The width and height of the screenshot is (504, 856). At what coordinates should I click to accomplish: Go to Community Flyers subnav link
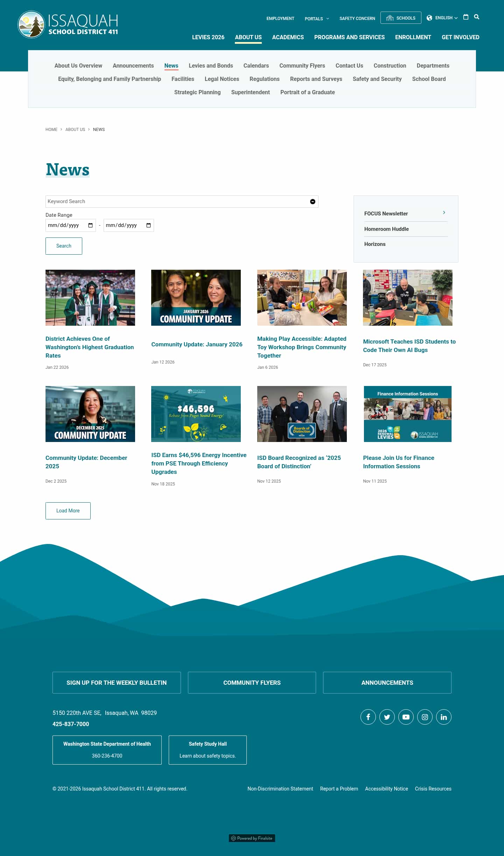pyautogui.click(x=302, y=65)
